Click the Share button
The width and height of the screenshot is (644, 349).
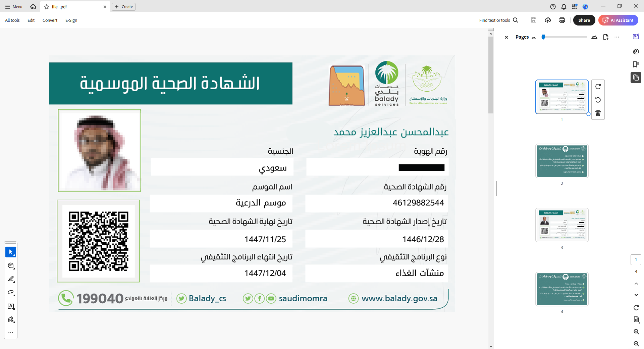(584, 20)
